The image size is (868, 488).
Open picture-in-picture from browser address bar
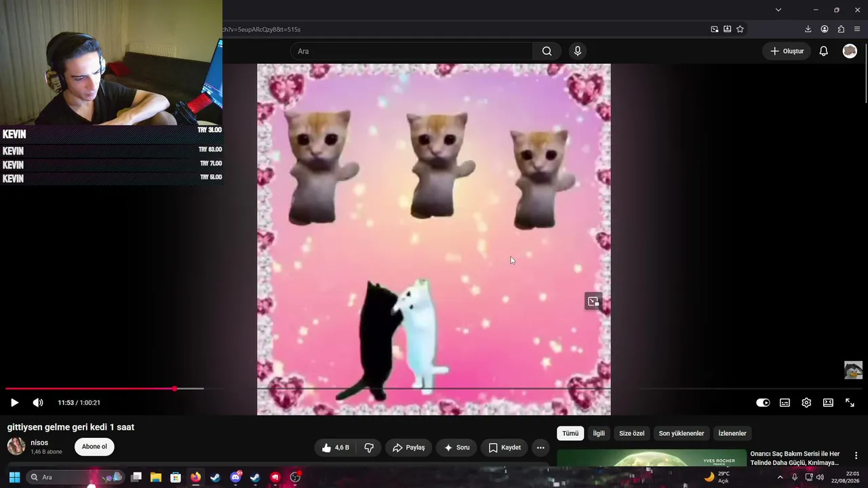click(x=714, y=29)
